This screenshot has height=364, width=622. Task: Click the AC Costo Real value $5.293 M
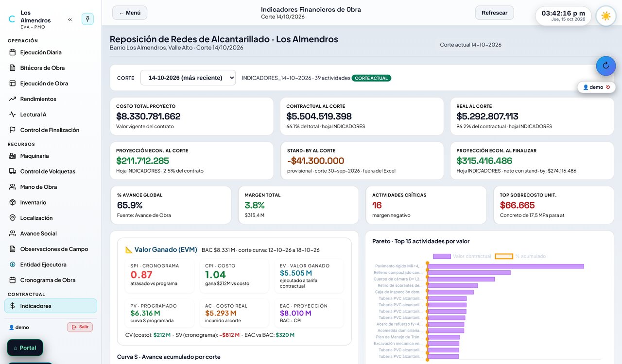click(x=221, y=313)
